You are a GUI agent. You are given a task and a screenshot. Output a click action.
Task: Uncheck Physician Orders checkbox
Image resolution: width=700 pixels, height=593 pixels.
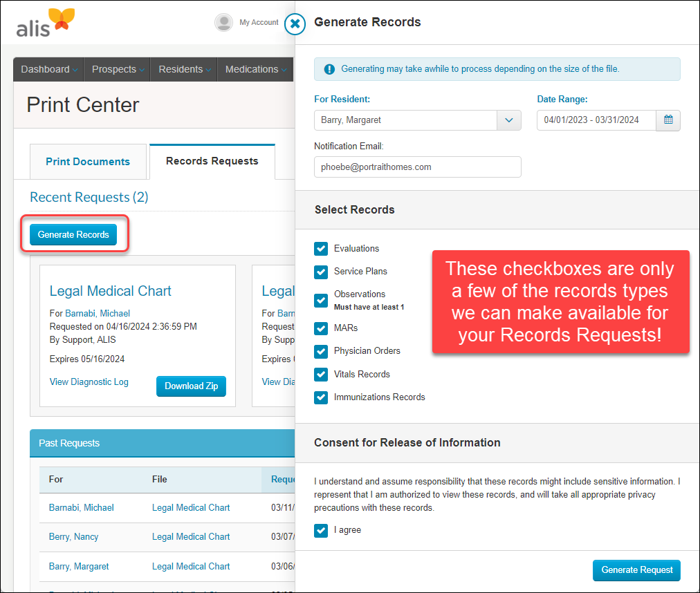(320, 351)
